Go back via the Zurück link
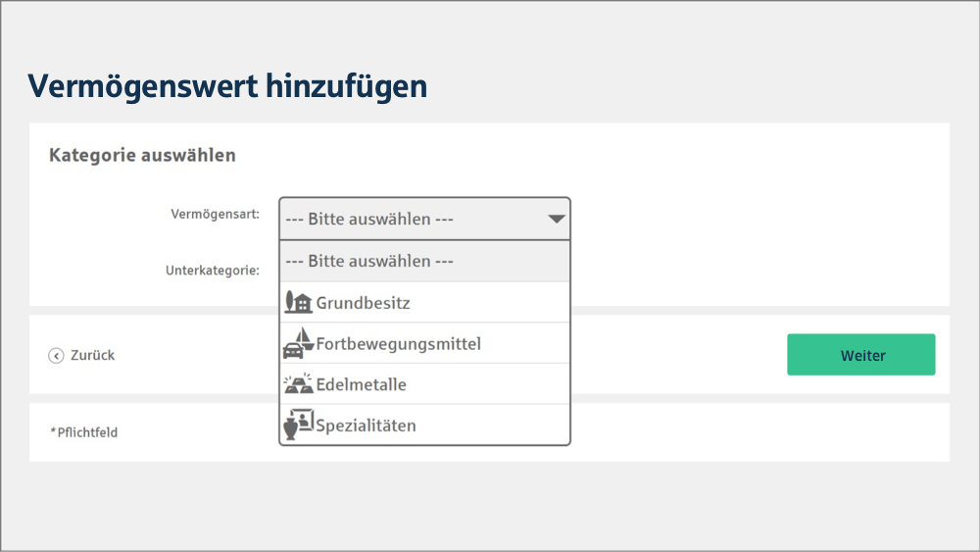This screenshot has height=552, width=980. 92,355
